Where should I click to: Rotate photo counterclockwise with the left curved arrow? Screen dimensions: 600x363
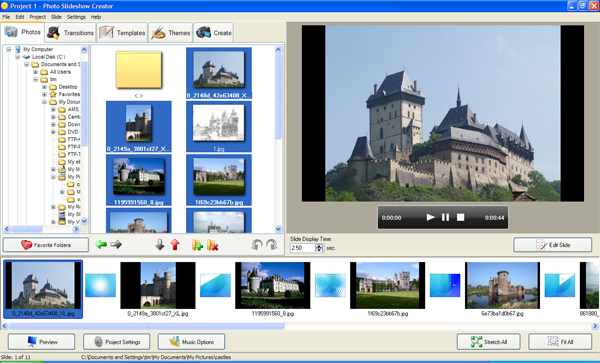pos(257,244)
